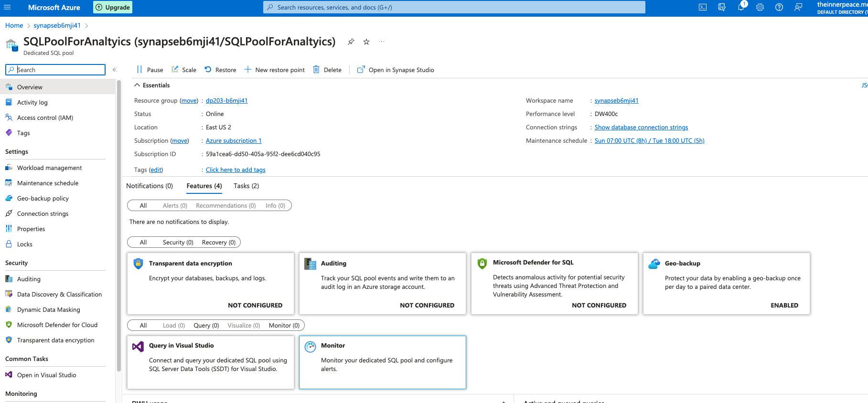Screen dimensions: 868x403
Task: Select Monitor (0) filter pill
Action: click(x=284, y=325)
